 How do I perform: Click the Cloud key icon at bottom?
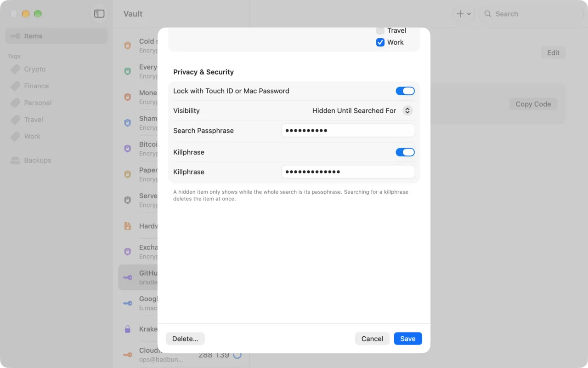pos(128,355)
